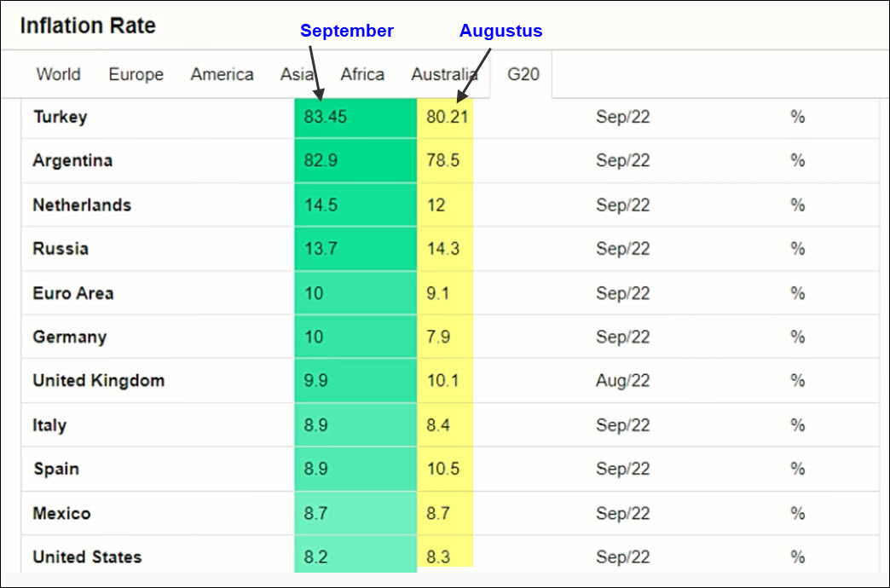Screen dimensions: 890x588
Task: Click the Argentina row link
Action: click(72, 160)
